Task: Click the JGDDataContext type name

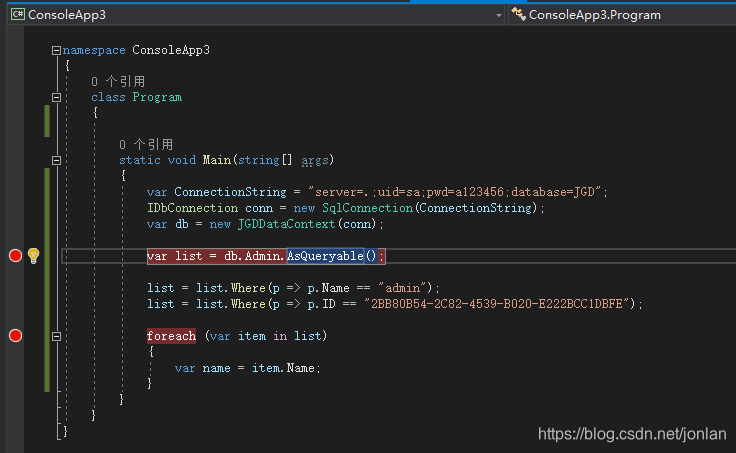Action: coord(286,224)
